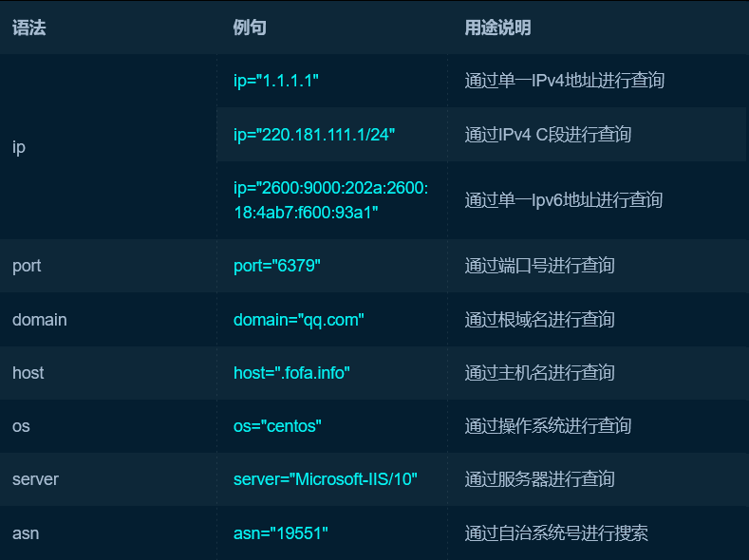Click the host=".fofa.info" example

[291, 373]
